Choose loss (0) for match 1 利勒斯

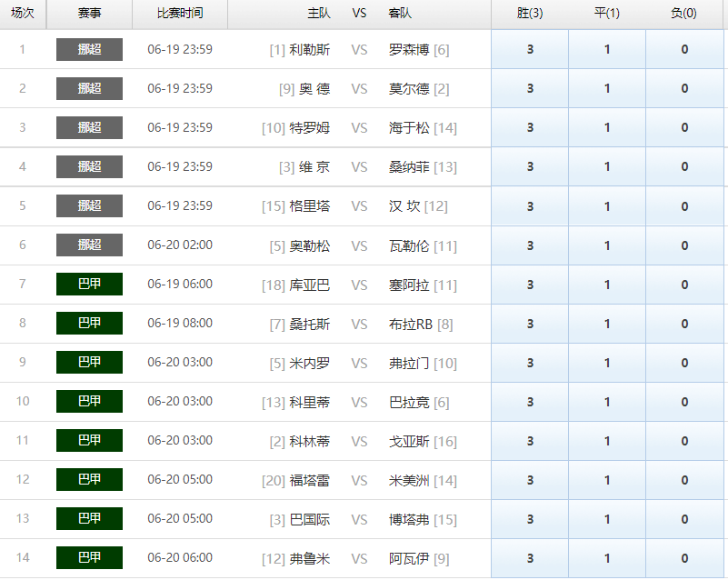(684, 49)
